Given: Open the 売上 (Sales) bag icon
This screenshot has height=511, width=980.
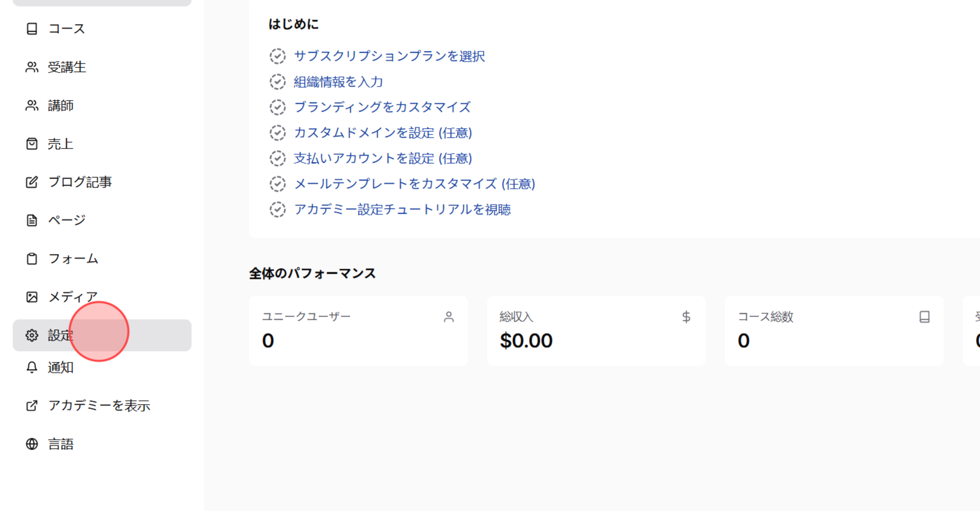Looking at the screenshot, I should pyautogui.click(x=32, y=143).
